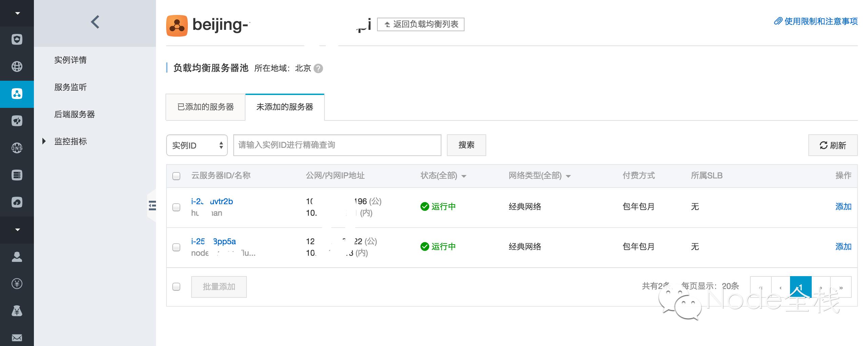Select the load balancer icon in sidebar
The image size is (868, 346).
(17, 94)
